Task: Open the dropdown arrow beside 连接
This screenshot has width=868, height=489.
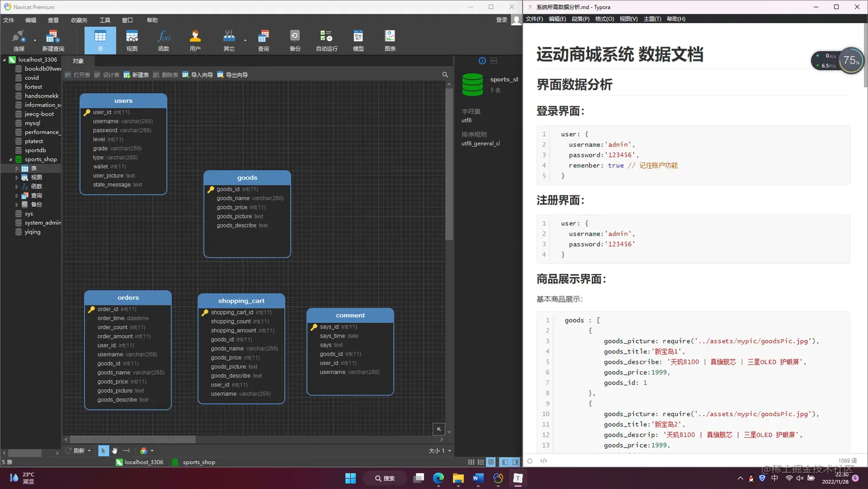Action: point(35,40)
